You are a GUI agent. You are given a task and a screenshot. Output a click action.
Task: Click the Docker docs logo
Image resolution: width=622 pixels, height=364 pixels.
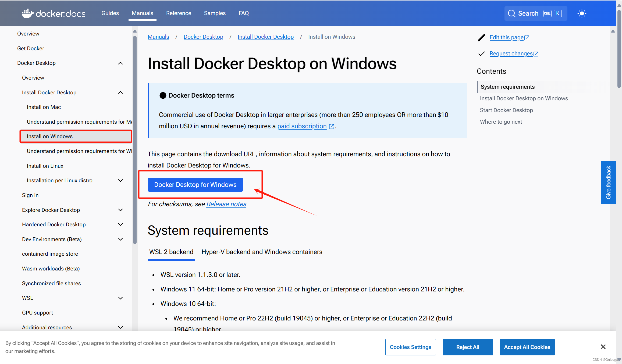click(x=54, y=13)
